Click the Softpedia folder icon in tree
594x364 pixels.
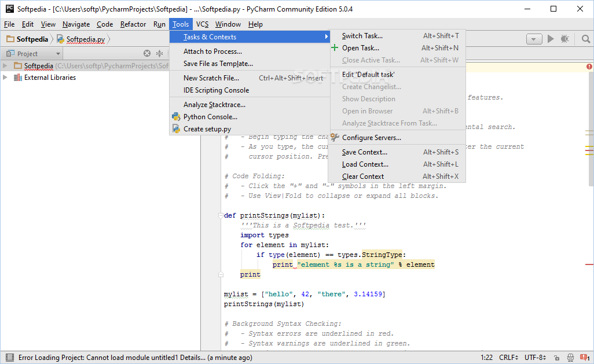(x=18, y=66)
